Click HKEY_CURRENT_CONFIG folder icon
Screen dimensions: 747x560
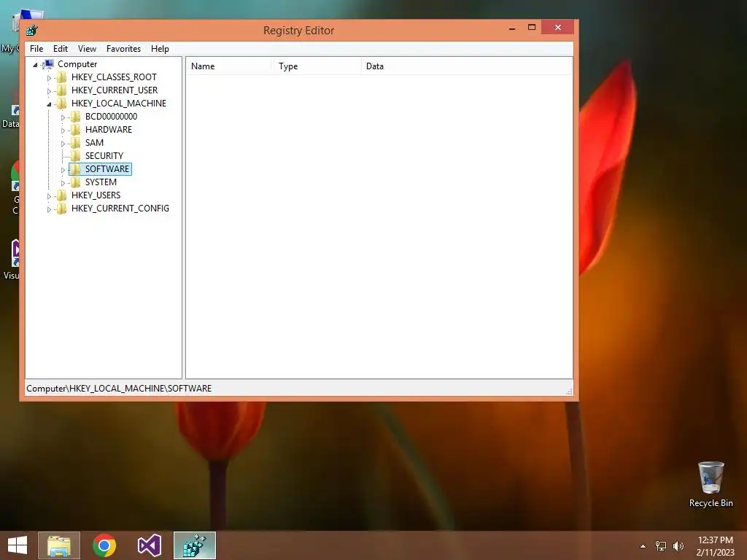point(61,208)
